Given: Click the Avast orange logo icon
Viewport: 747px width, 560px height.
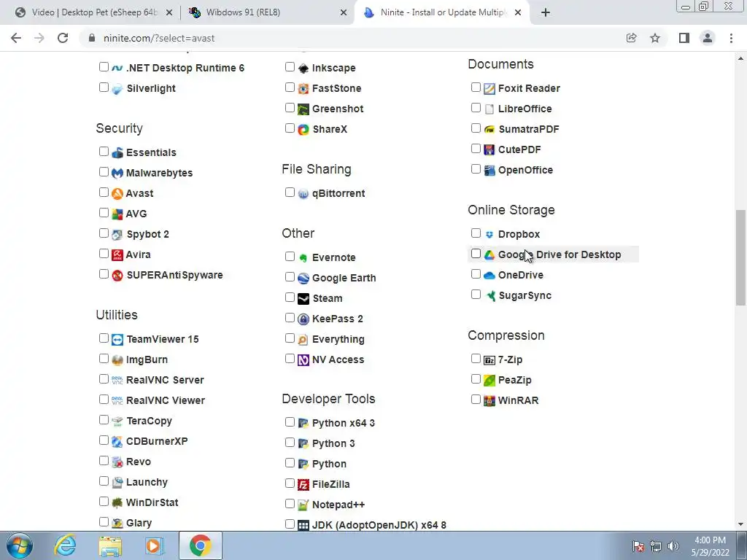Looking at the screenshot, I should point(117,193).
